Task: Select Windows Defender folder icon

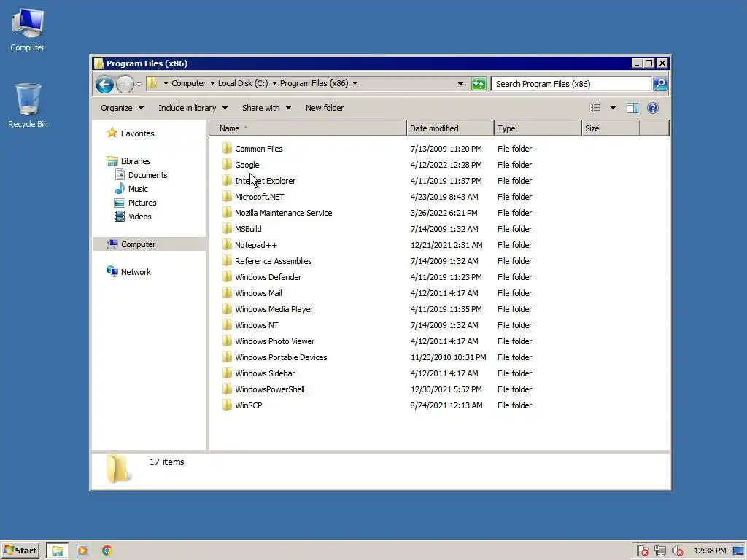Action: click(x=227, y=276)
